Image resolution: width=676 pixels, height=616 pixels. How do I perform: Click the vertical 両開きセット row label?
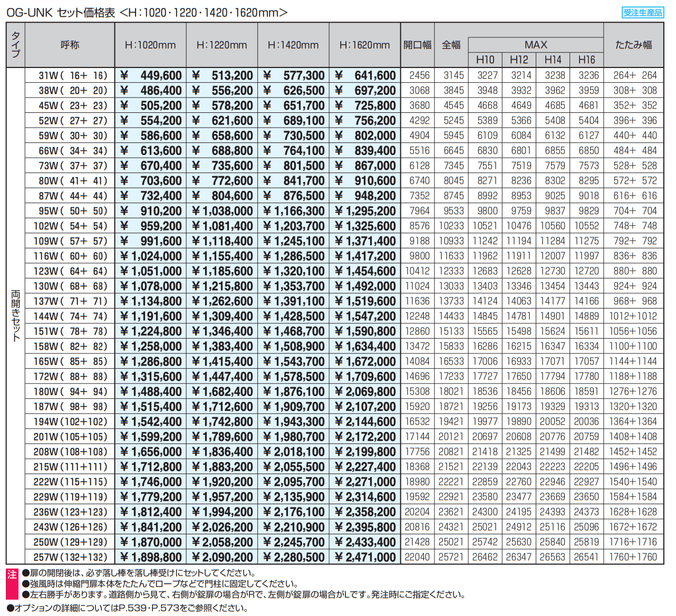[x=16, y=315]
